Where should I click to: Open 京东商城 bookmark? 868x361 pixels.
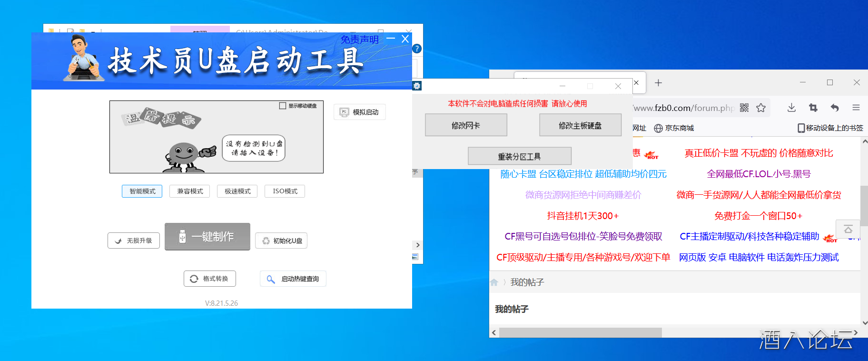pos(674,128)
